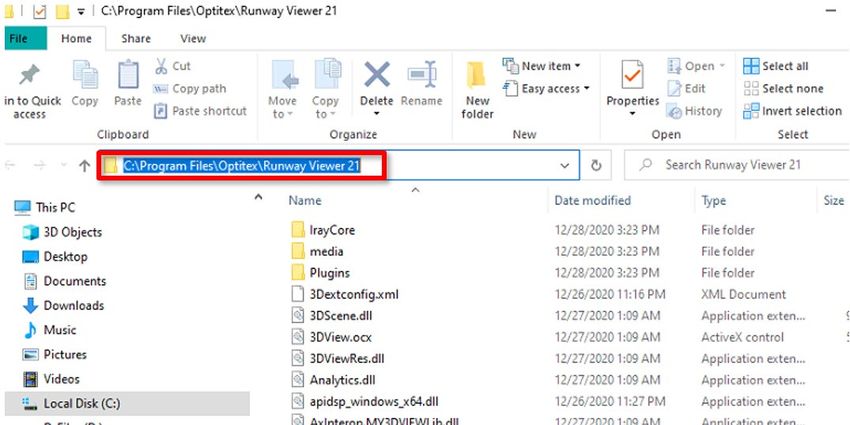The height and width of the screenshot is (425, 850).
Task: Click Paste shortcut command
Action: [200, 111]
